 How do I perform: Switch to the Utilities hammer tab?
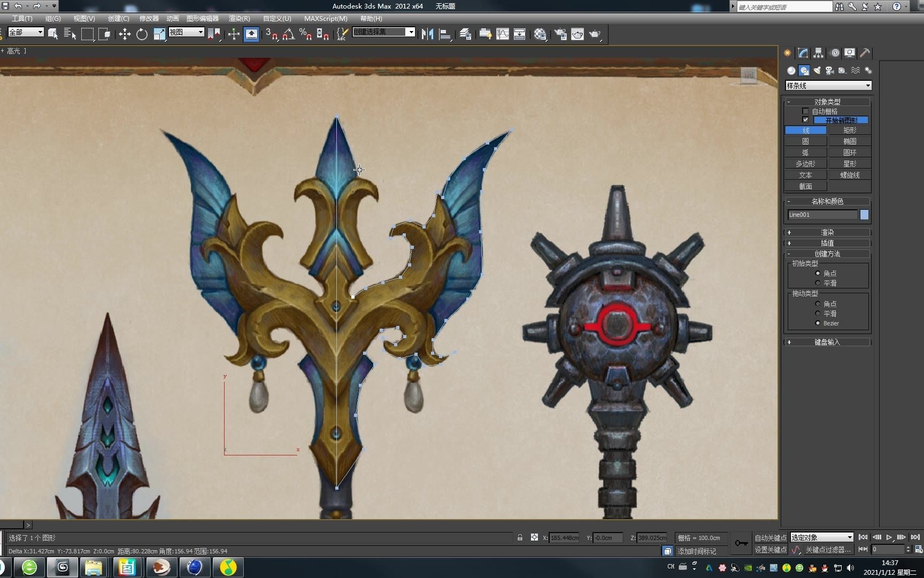pyautogui.click(x=865, y=52)
